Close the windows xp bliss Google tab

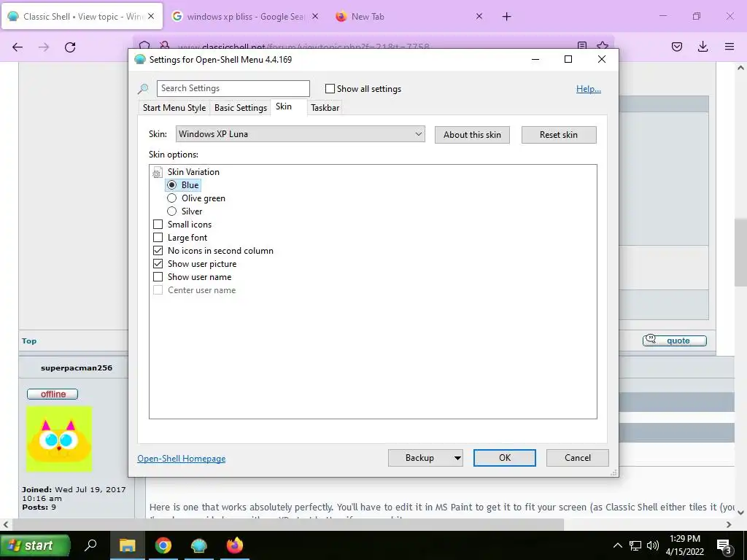pos(315,16)
